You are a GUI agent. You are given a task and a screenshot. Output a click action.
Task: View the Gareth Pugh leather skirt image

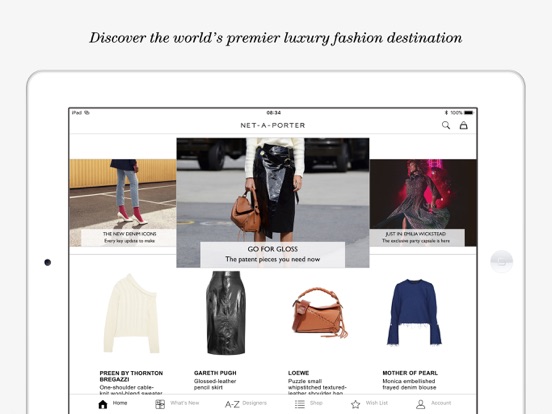[226, 313]
